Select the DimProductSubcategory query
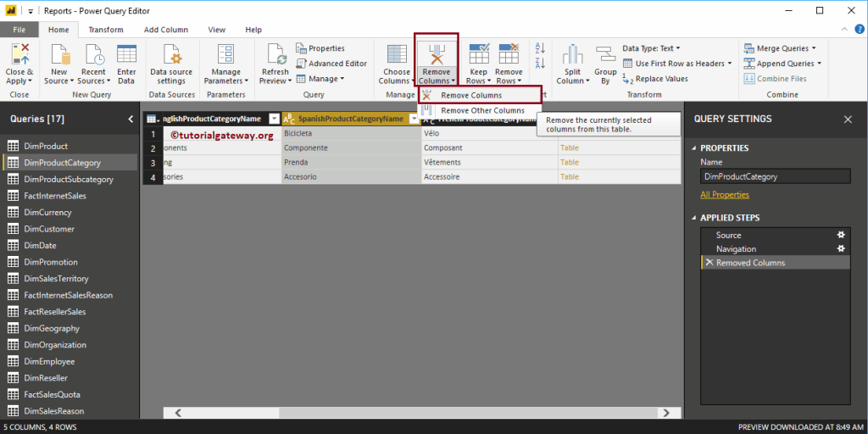This screenshot has height=434, width=868. click(x=70, y=180)
